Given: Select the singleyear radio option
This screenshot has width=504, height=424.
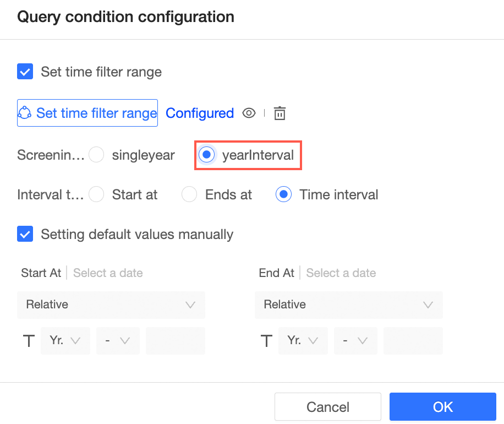Looking at the screenshot, I should click(x=97, y=155).
